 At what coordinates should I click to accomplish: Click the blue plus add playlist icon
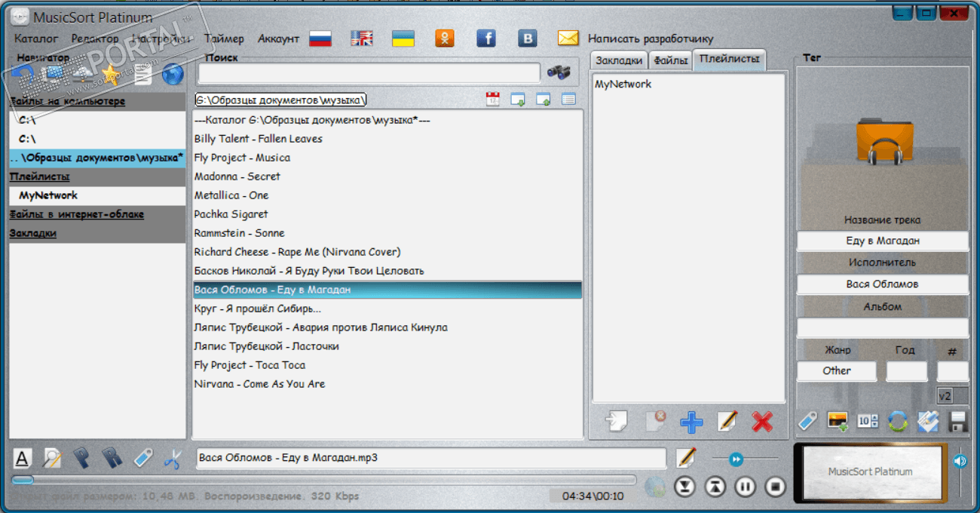691,422
